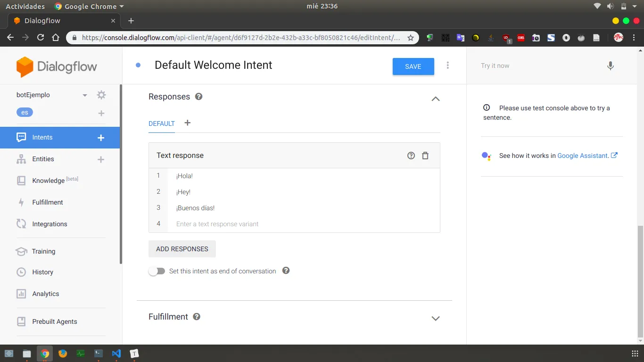Expand the Fulfillment section

pos(435,318)
